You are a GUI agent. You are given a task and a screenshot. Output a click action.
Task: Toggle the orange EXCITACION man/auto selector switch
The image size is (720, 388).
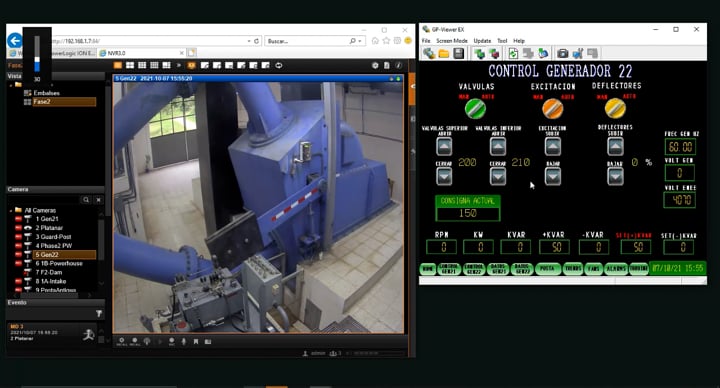click(x=552, y=109)
